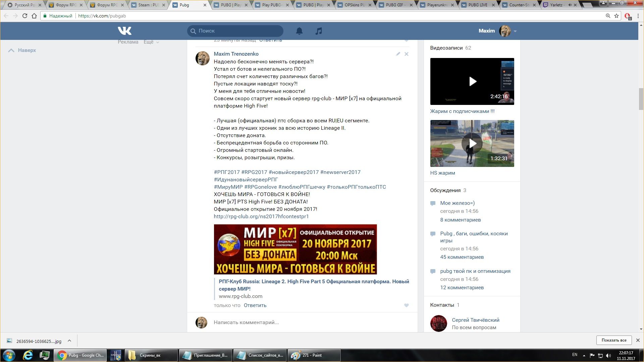Open the VK music note icon
This screenshot has height=362, width=644.
click(x=319, y=31)
